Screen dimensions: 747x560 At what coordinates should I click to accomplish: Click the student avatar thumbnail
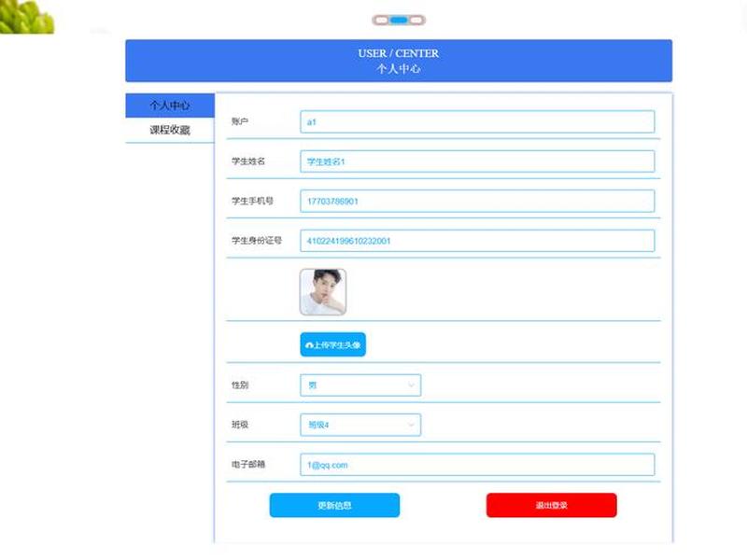tap(323, 292)
